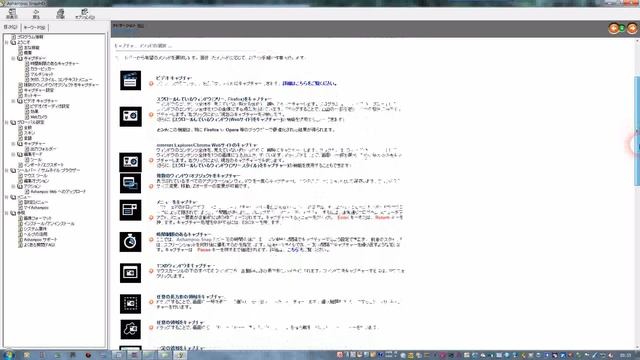Click the 非表示 (hide) toolbar icon

click(11, 13)
